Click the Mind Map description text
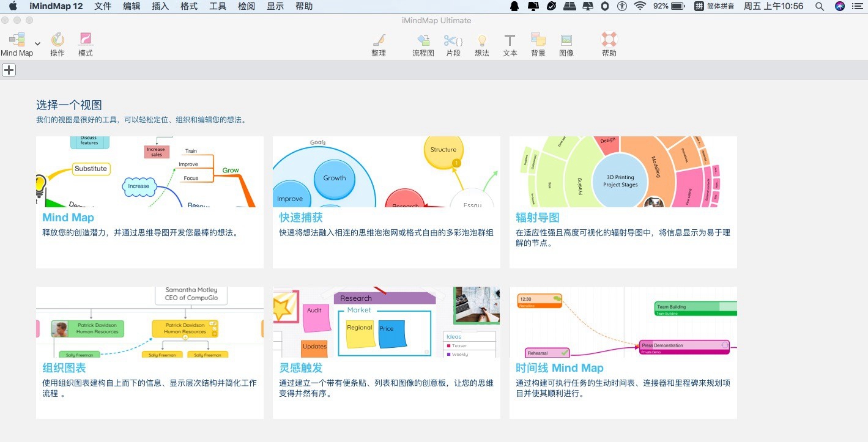 [140, 233]
